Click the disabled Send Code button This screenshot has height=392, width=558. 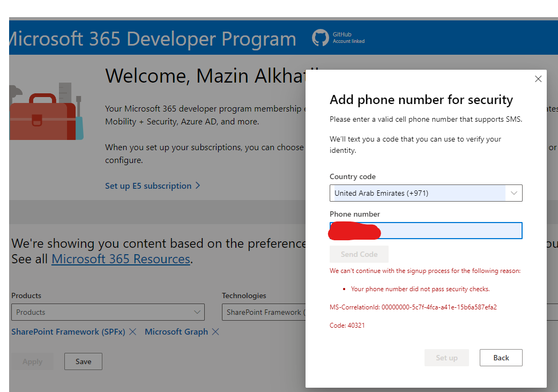click(359, 254)
